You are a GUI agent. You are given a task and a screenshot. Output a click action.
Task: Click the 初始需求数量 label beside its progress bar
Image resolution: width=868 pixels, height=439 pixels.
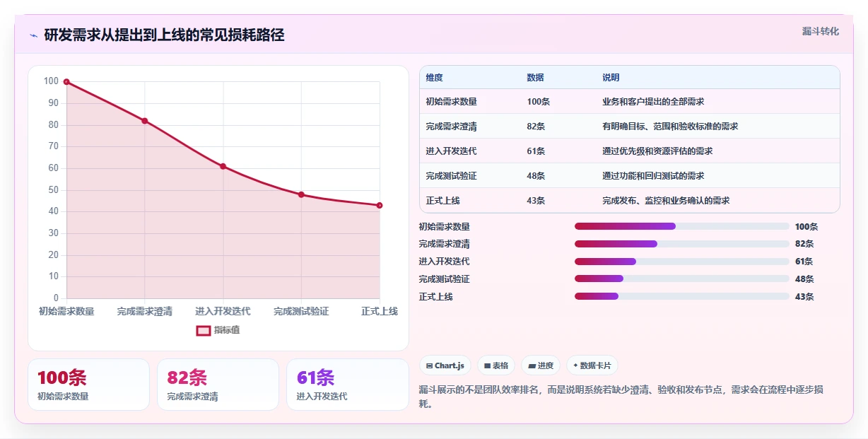click(444, 227)
